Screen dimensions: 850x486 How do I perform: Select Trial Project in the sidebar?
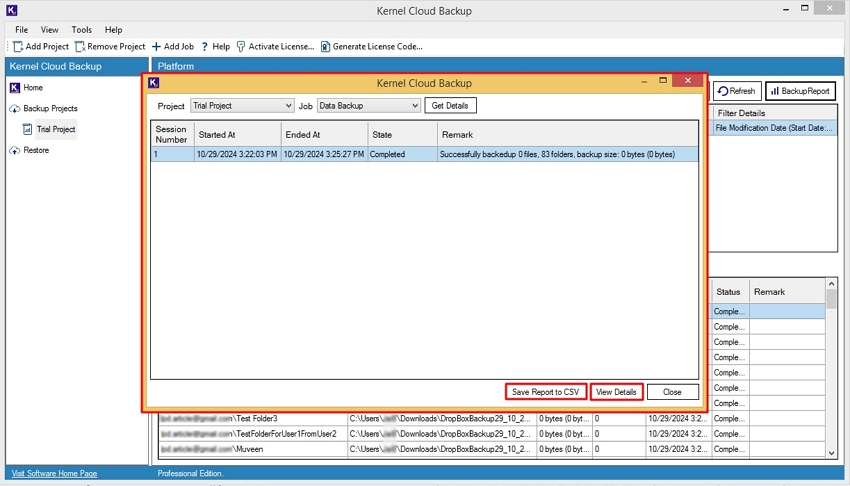[56, 129]
